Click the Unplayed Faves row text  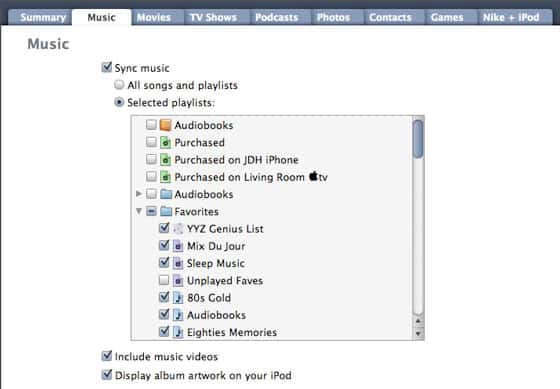coord(225,281)
